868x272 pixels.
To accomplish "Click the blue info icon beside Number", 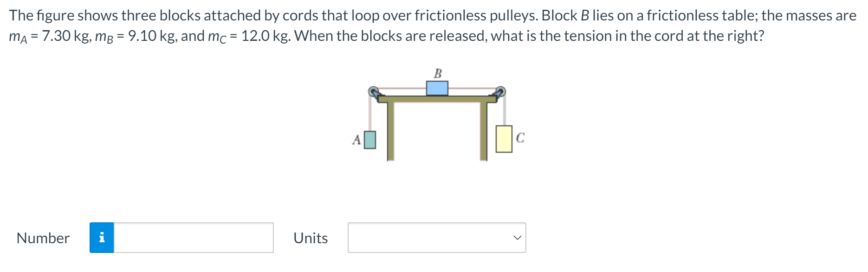I will tap(102, 238).
